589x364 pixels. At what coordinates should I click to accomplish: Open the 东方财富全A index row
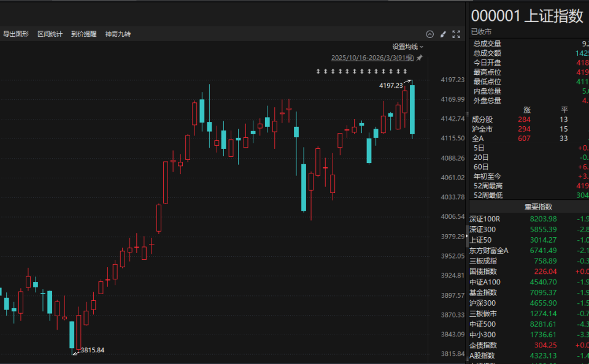click(529, 250)
